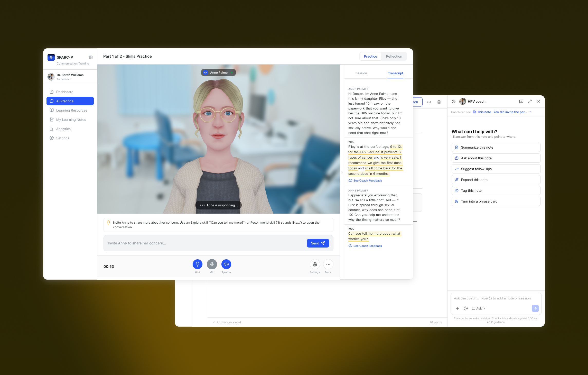Viewport: 588px width, 375px height.
Task: See Coach Feedback for 'tell me more' reply
Action: point(365,246)
